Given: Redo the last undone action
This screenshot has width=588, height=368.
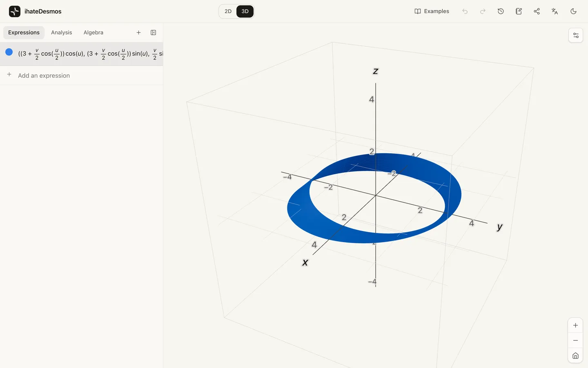Looking at the screenshot, I should tap(483, 11).
